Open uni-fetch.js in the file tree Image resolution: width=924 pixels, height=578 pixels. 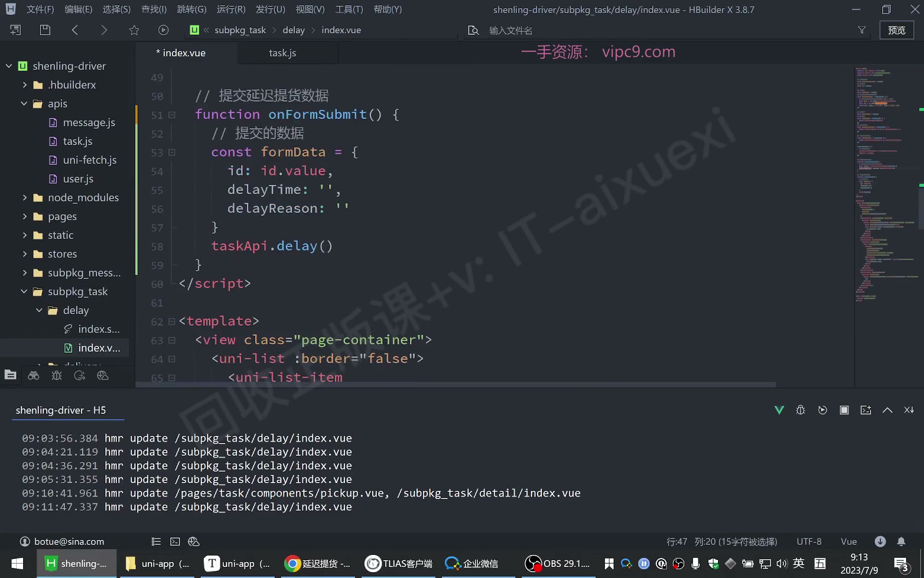[x=90, y=160]
